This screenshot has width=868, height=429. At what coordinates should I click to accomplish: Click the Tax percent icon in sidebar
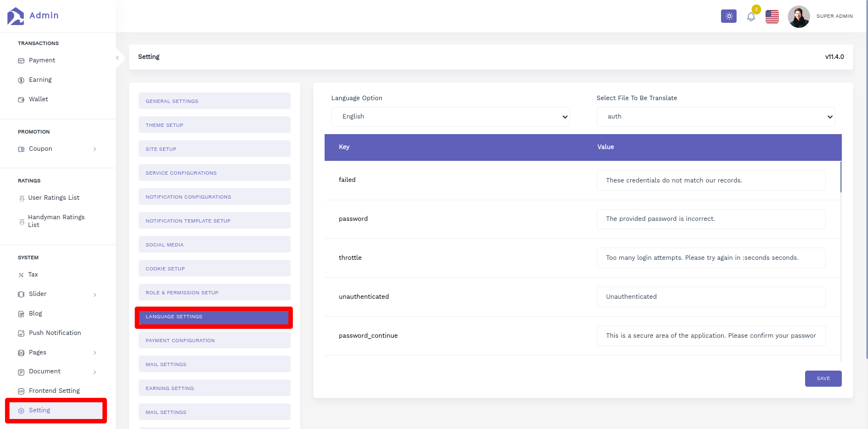[x=21, y=275]
